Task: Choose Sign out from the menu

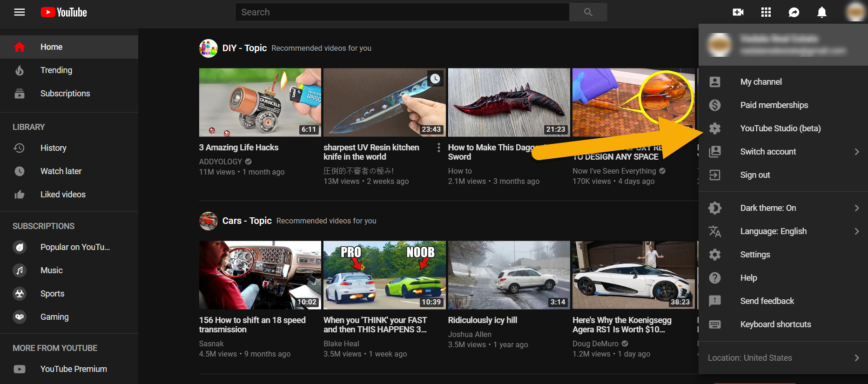Action: (755, 175)
